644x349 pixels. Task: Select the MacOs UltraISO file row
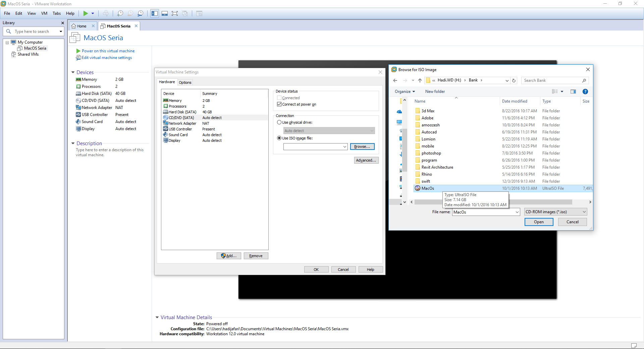(x=503, y=188)
